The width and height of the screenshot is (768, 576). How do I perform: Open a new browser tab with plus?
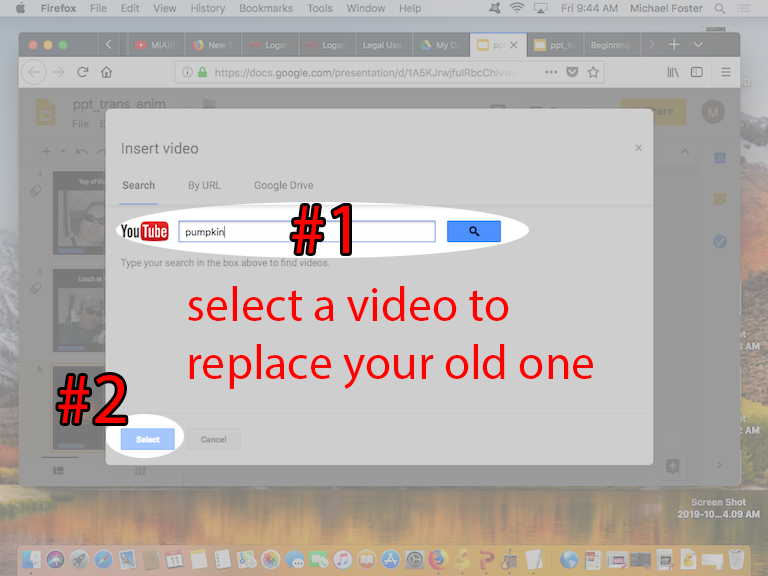[674, 45]
